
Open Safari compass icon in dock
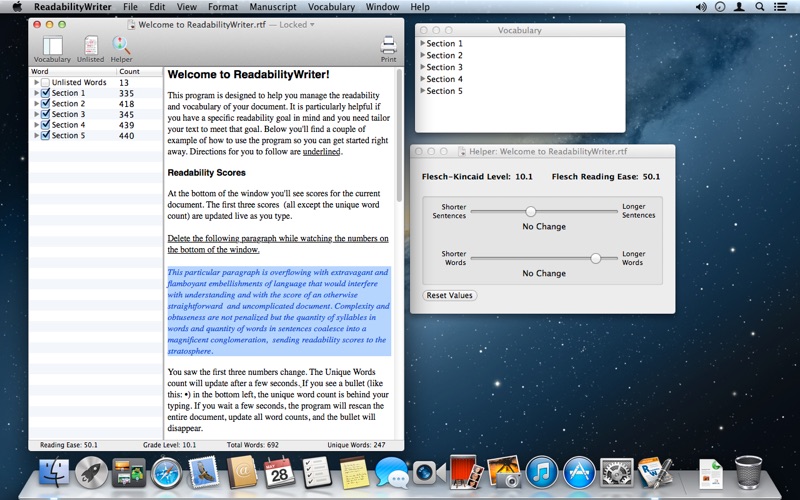click(x=166, y=473)
